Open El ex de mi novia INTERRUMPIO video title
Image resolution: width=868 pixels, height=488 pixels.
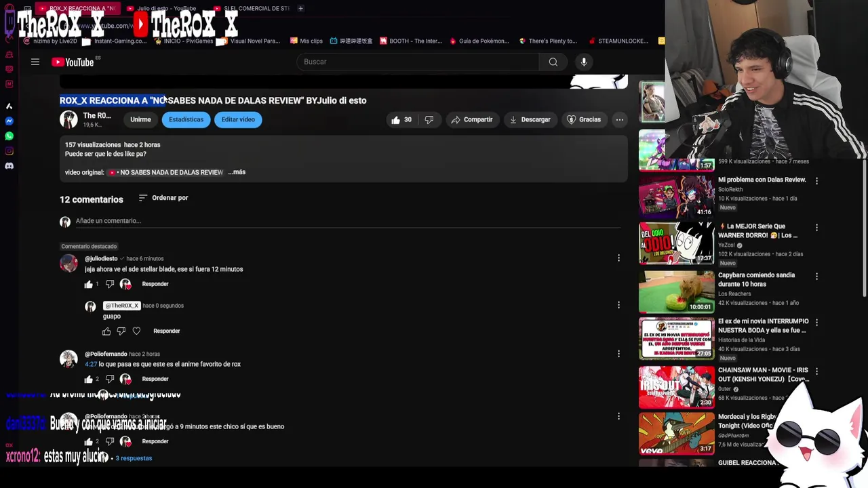click(763, 325)
